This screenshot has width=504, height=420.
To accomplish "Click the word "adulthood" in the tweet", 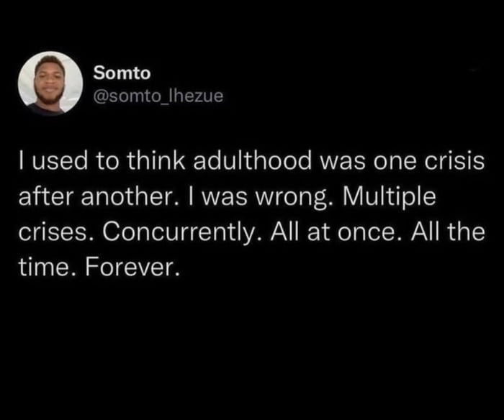I will pyautogui.click(x=249, y=163).
